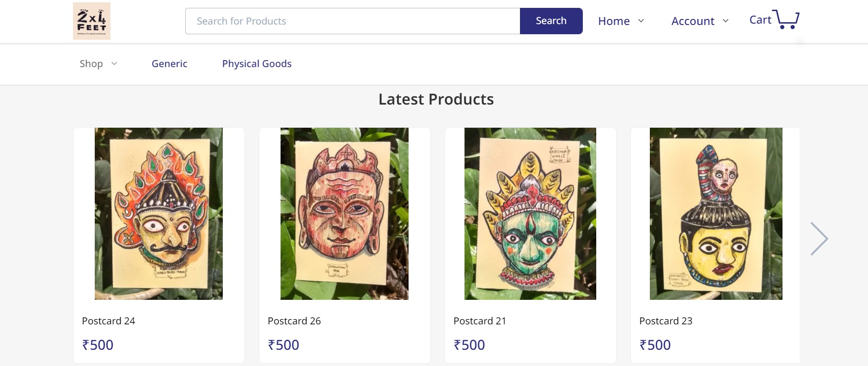Screen dimensions: 868x366
Task: Open the Postcard 26 product image
Action: [x=344, y=214]
